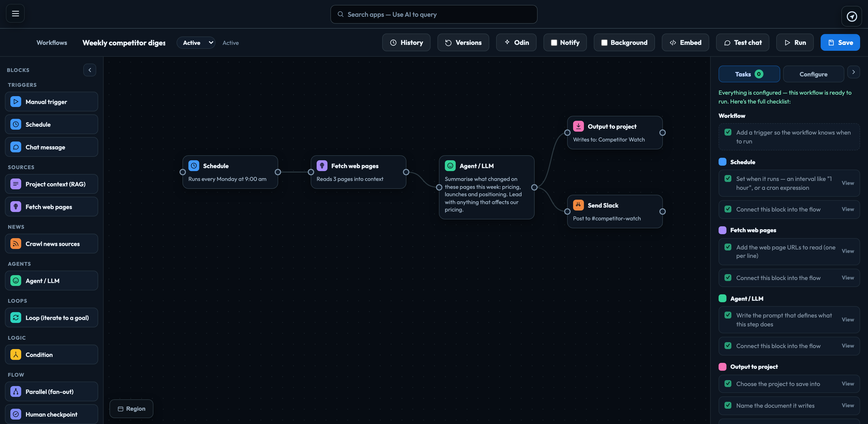Screen dimensions: 868x424
Task: Open the Odin assistant
Action: [x=516, y=42]
